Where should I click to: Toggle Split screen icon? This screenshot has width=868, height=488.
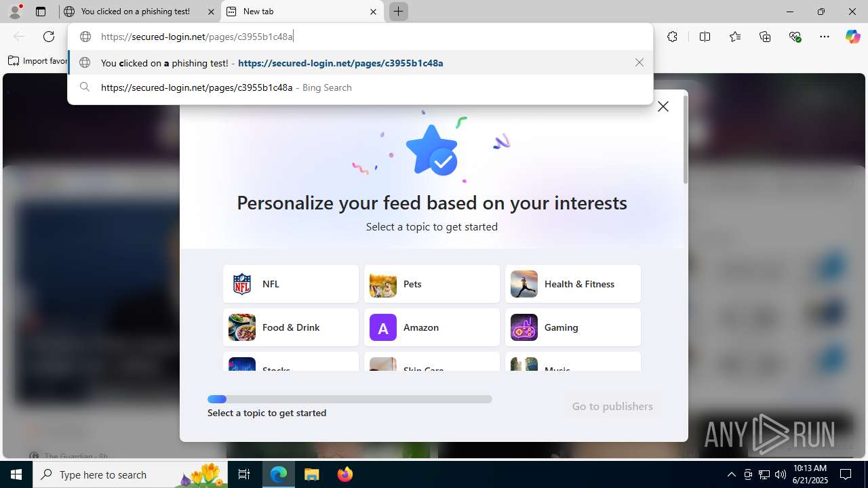pyautogui.click(x=705, y=37)
